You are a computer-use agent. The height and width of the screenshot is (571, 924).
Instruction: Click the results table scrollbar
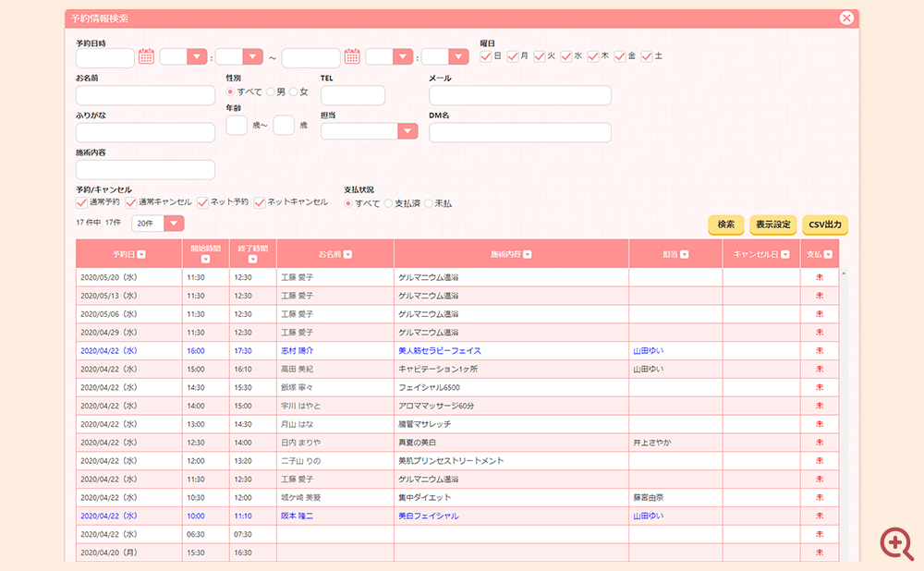pyautogui.click(x=844, y=415)
